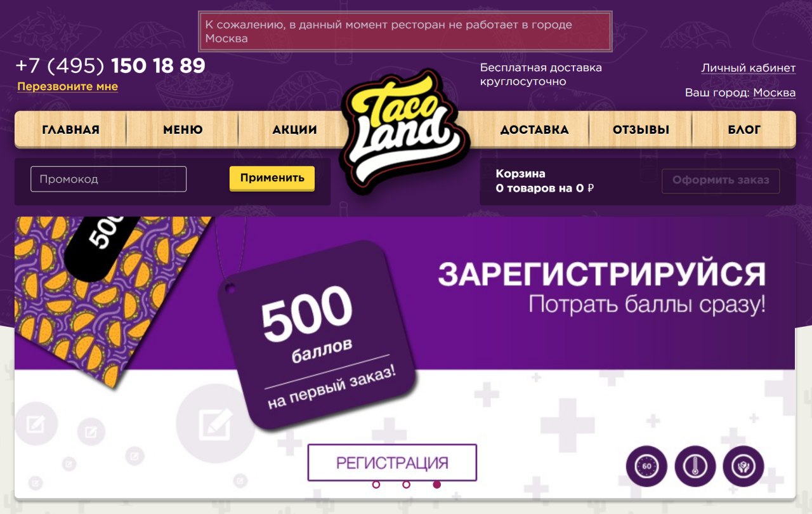Focus the Промокод input field
The height and width of the screenshot is (514, 812).
click(108, 179)
